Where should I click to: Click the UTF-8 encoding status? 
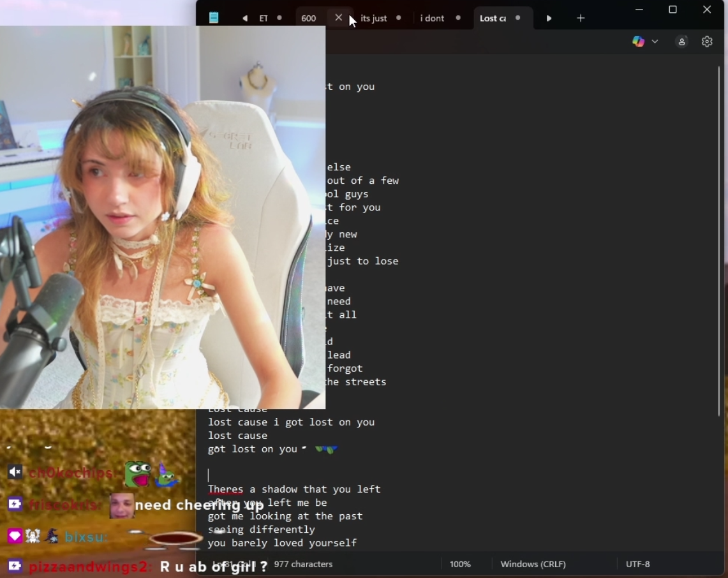pyautogui.click(x=638, y=564)
